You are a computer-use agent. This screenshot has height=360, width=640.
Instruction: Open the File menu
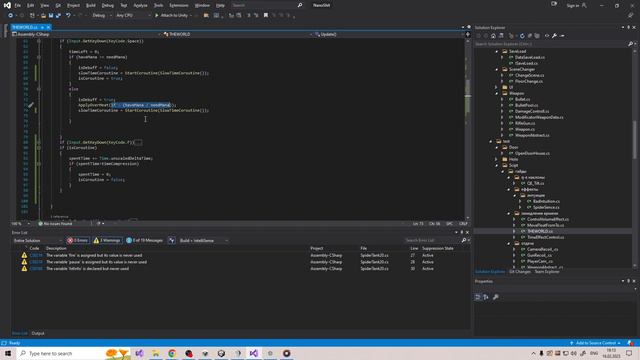tap(18, 5)
